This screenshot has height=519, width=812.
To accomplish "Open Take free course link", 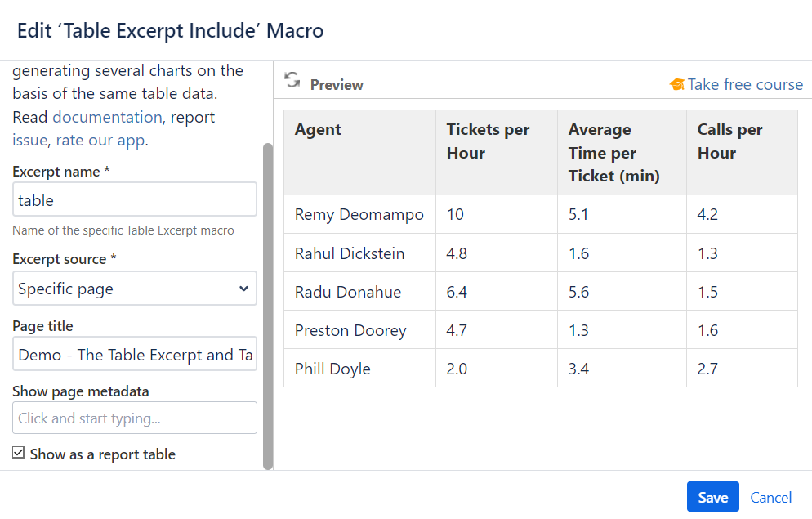I will (745, 85).
